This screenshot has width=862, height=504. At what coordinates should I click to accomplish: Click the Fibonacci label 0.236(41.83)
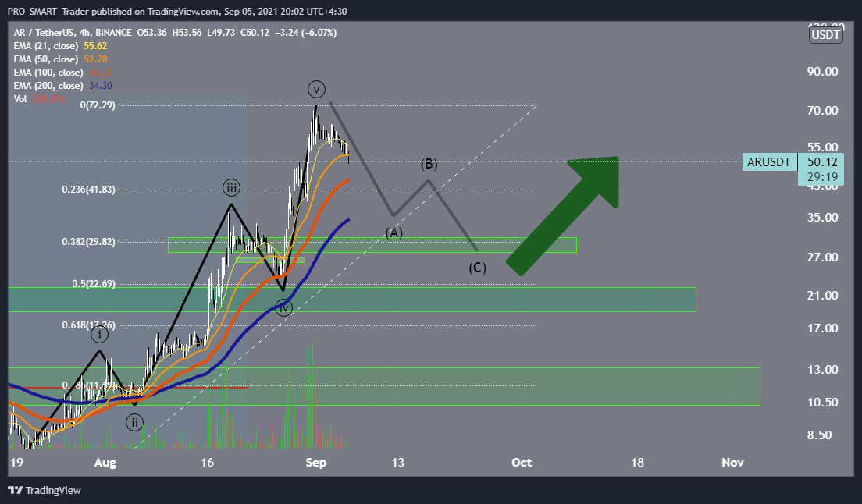pos(88,190)
